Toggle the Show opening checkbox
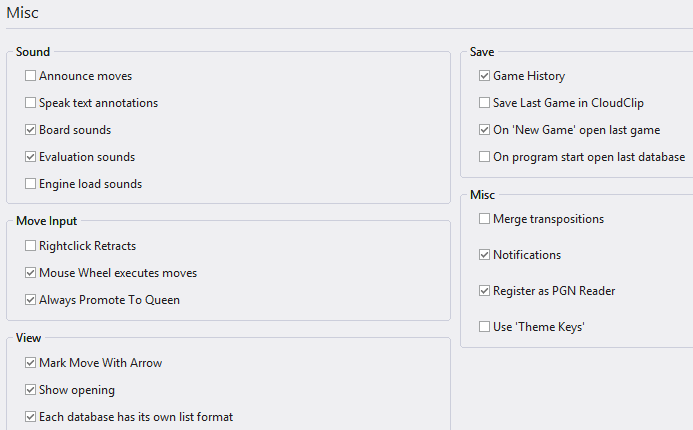The height and width of the screenshot is (430, 693). (31, 390)
